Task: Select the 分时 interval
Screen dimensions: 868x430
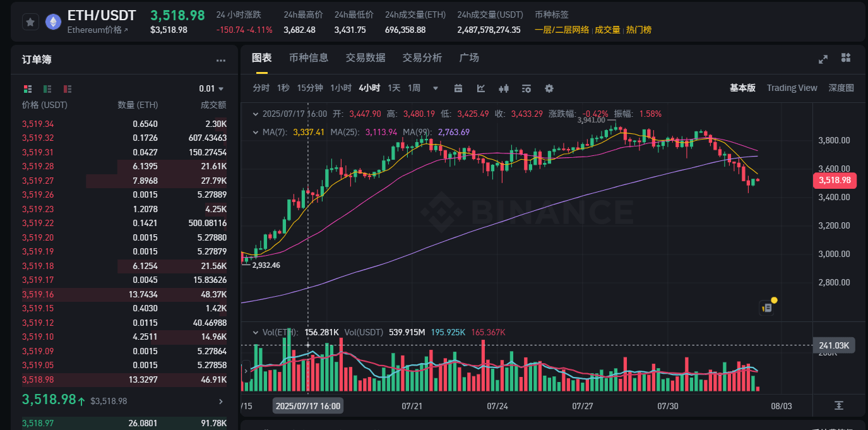Action: (x=261, y=88)
